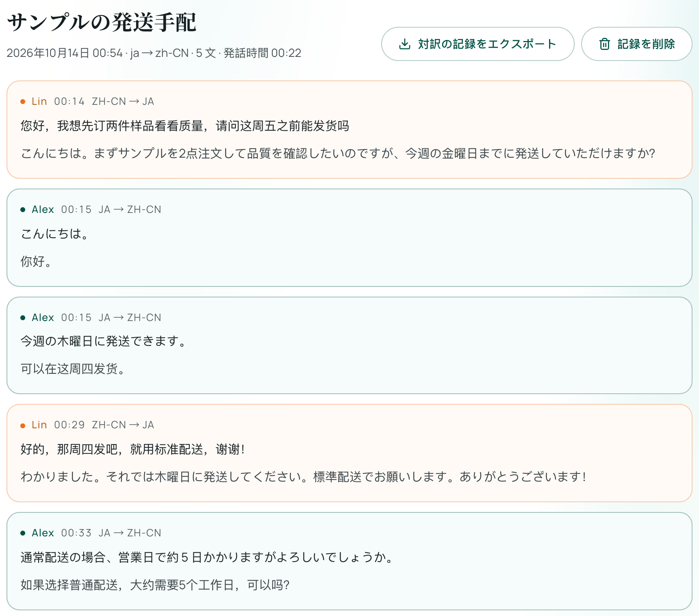Click the translation 你好。
The width and height of the screenshot is (699, 616).
36,261
